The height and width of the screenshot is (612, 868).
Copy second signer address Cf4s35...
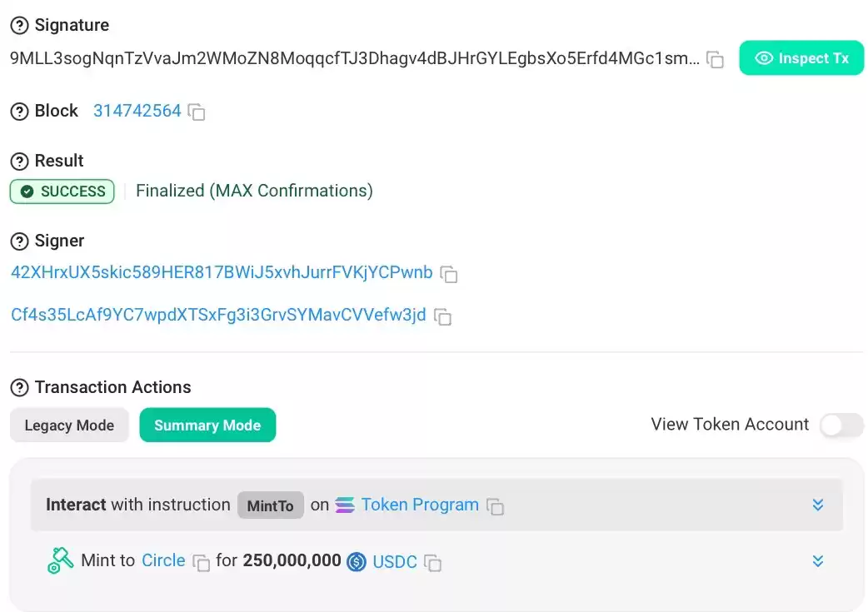(x=443, y=316)
